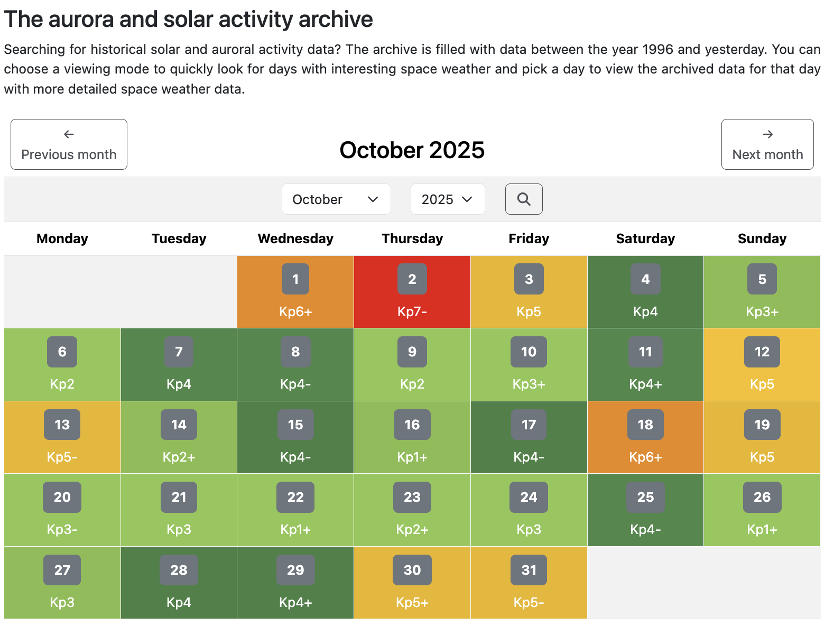Screen dimensions: 834x644
Task: Open the 2025 year dropdown
Action: point(447,199)
